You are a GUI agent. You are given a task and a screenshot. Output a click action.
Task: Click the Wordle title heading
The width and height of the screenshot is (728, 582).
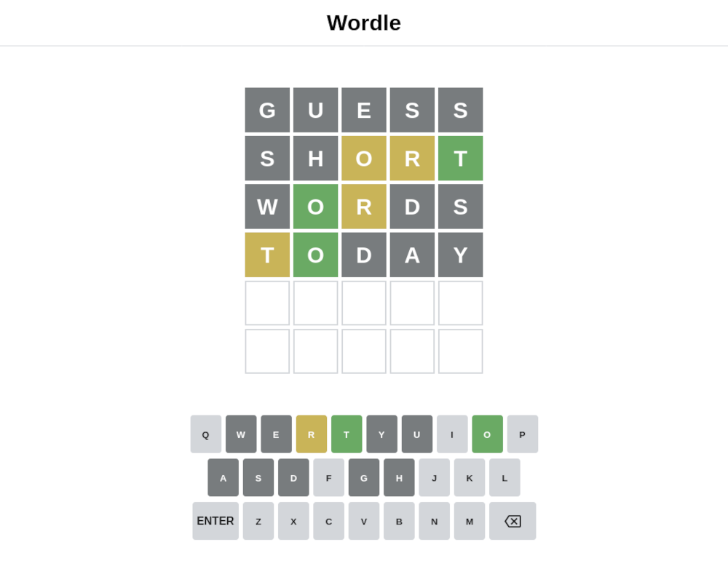[363, 23]
